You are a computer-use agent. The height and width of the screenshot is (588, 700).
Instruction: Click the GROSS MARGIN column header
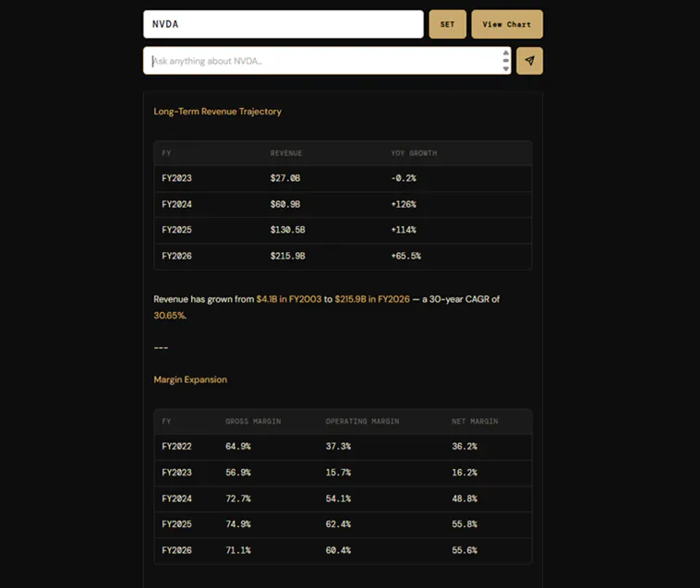pos(253,421)
